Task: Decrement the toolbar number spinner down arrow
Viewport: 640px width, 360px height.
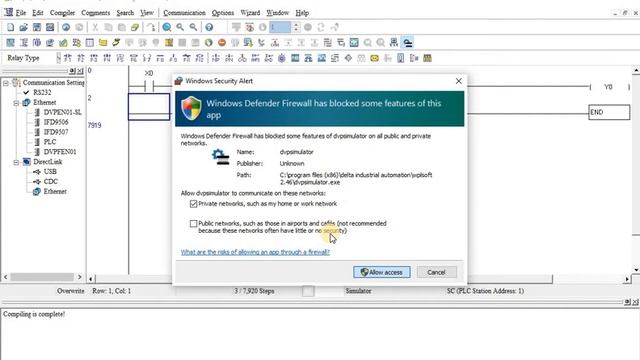Action: [296, 30]
